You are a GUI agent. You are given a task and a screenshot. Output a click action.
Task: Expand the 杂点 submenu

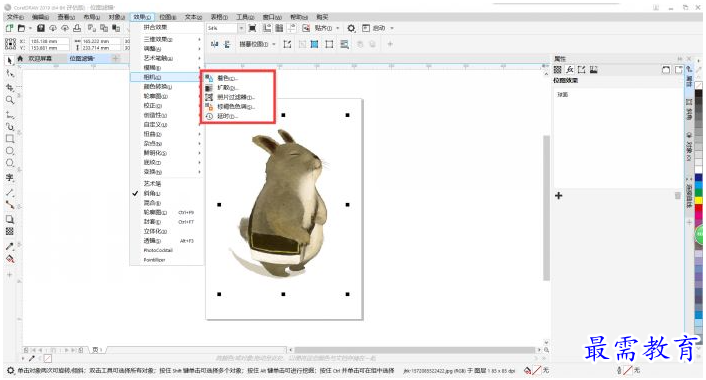[x=166, y=144]
